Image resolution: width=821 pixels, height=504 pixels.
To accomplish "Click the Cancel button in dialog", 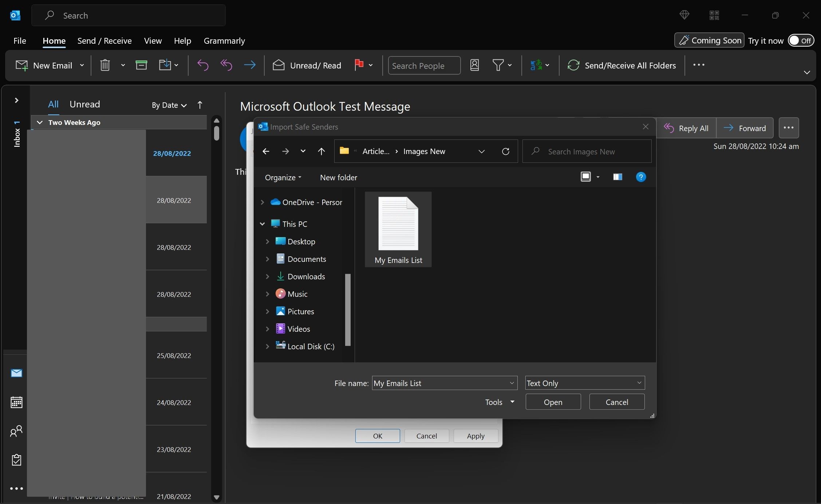I will [x=617, y=401].
